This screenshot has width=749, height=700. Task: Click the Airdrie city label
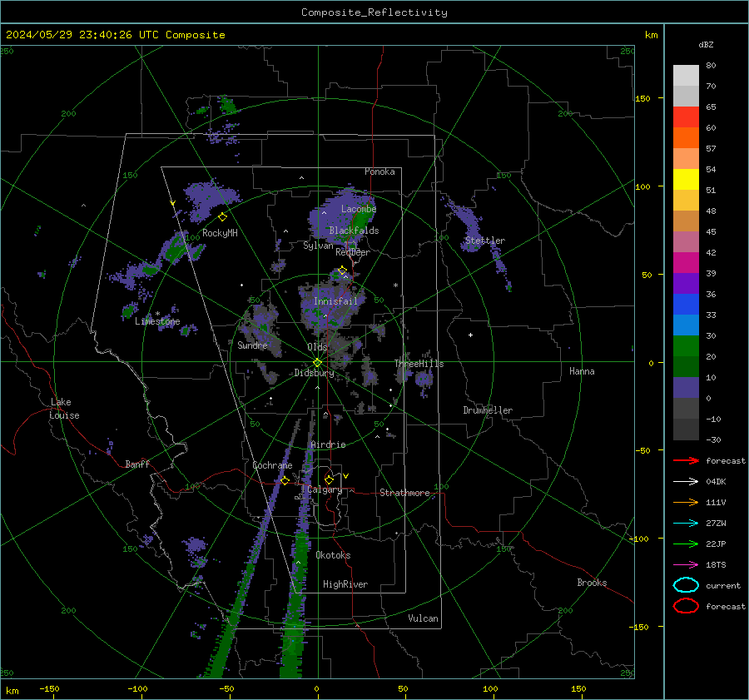(x=328, y=444)
